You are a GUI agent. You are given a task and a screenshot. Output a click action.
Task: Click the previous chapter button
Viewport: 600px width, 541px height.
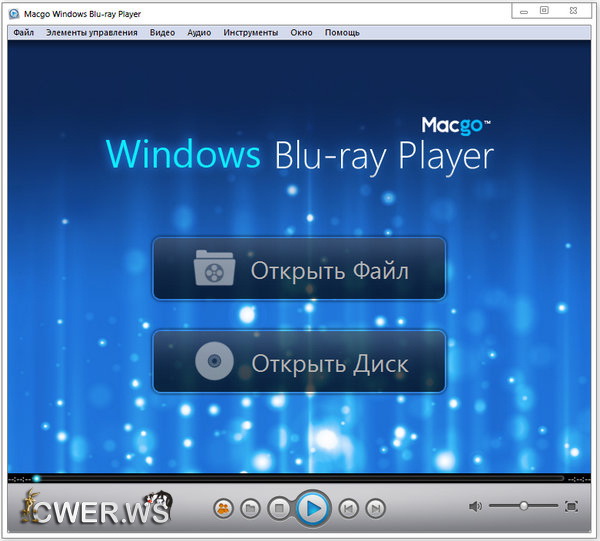point(348,509)
